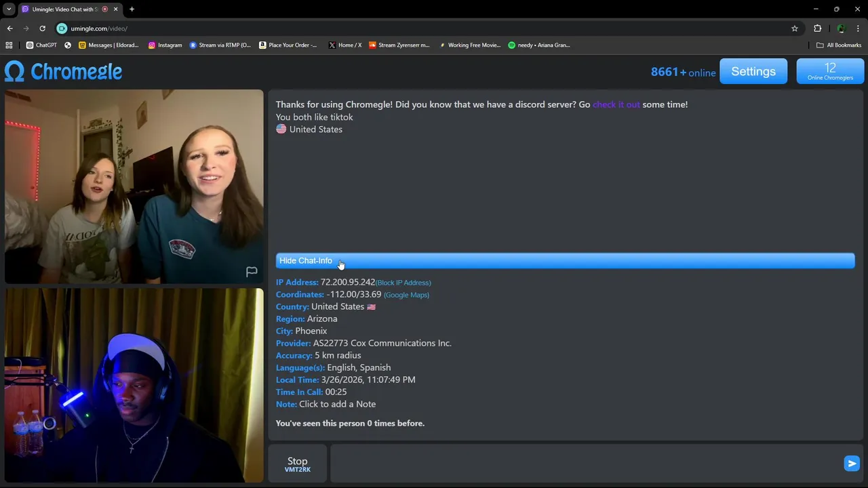This screenshot has width=868, height=488.
Task: Open the Home / X bookmark
Action: pyautogui.click(x=345, y=45)
